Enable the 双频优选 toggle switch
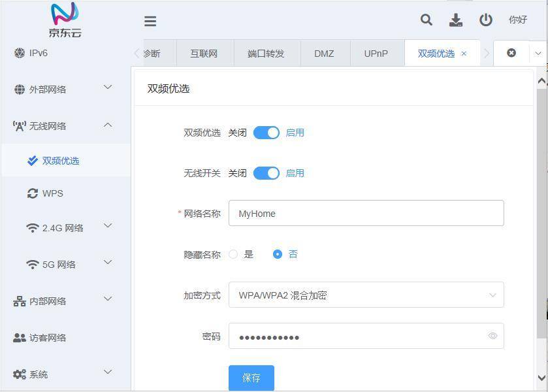 (266, 133)
